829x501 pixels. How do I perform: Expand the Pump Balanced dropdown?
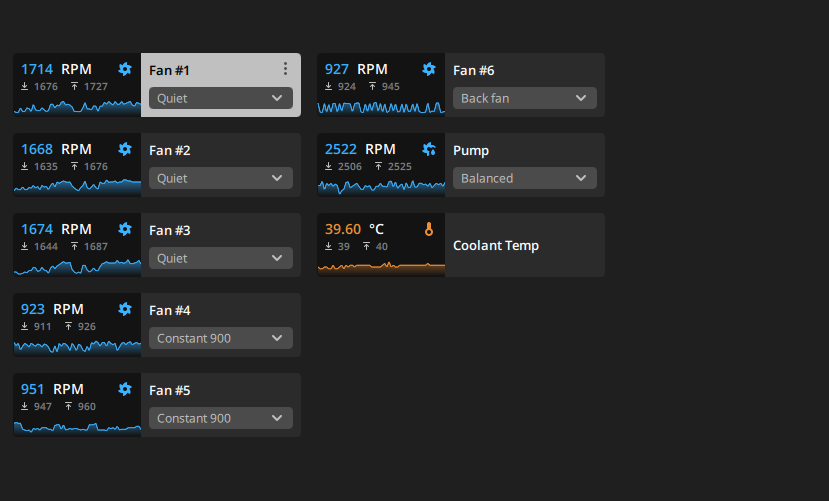click(x=525, y=178)
